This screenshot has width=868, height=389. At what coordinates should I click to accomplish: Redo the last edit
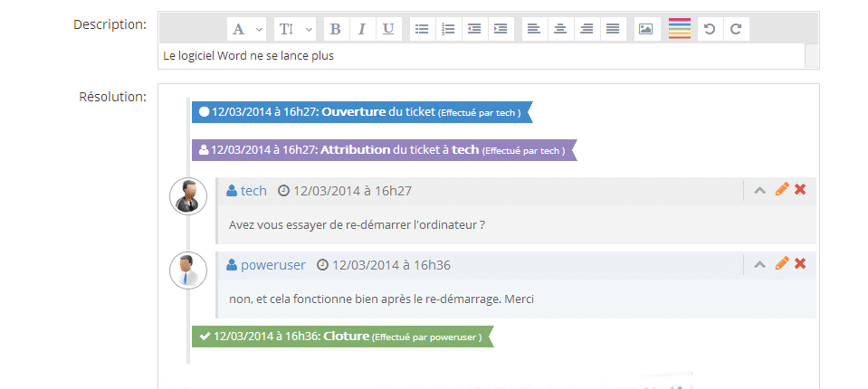[736, 29]
